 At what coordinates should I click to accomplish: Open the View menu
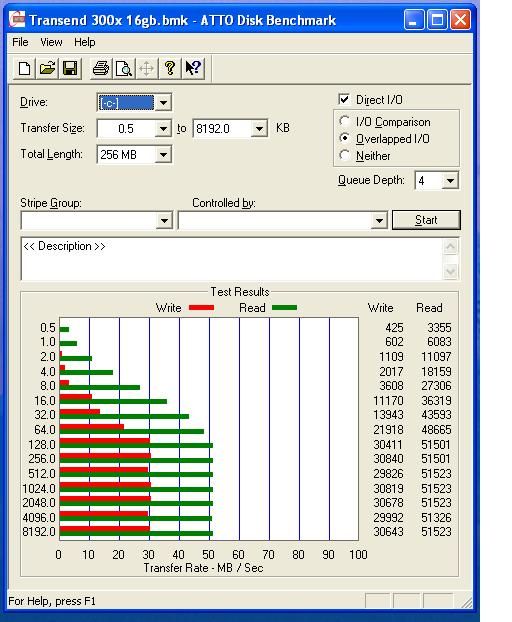click(51, 42)
